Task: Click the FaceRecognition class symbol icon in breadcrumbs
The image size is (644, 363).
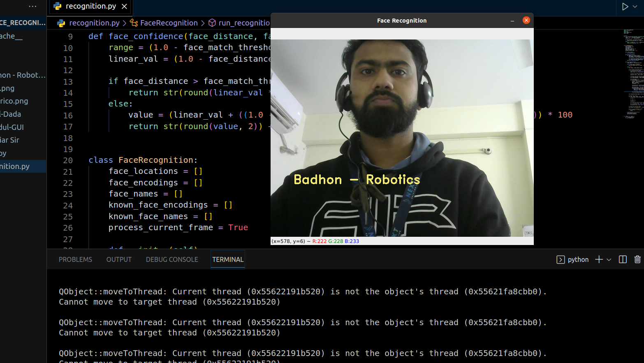Action: point(134,23)
